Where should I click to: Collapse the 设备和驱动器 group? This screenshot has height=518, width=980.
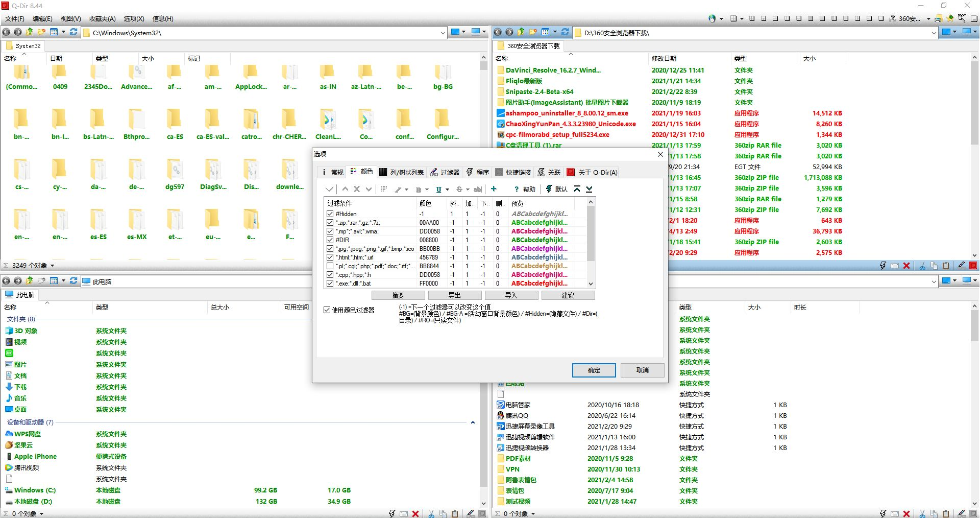(473, 422)
